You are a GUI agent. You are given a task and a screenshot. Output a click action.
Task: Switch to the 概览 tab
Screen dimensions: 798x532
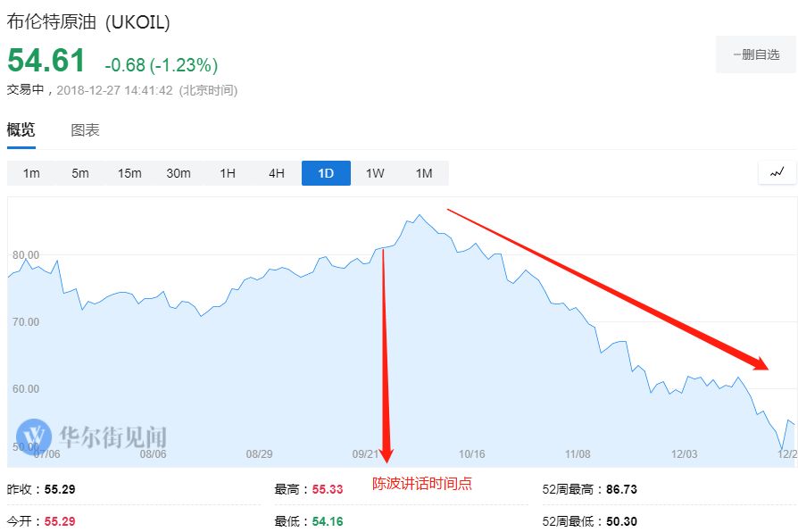pos(21,130)
